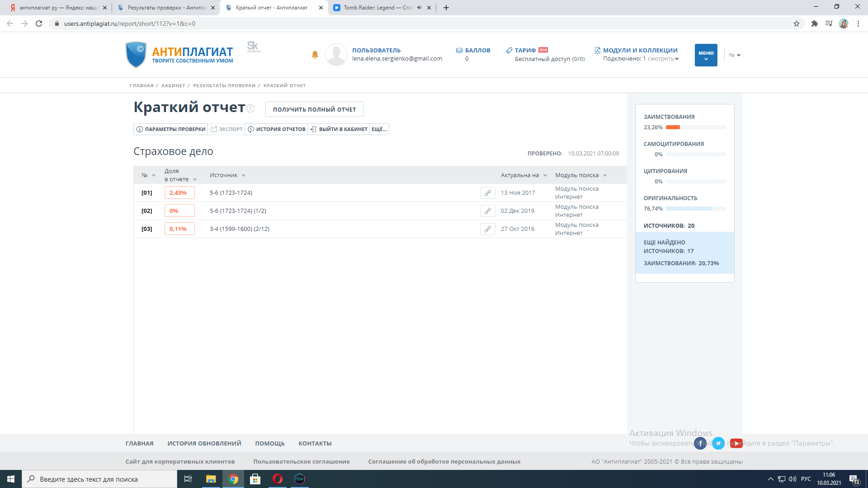This screenshot has width=868, height=488.
Task: Open the ПОМОЩЬ footer link
Action: tap(269, 444)
